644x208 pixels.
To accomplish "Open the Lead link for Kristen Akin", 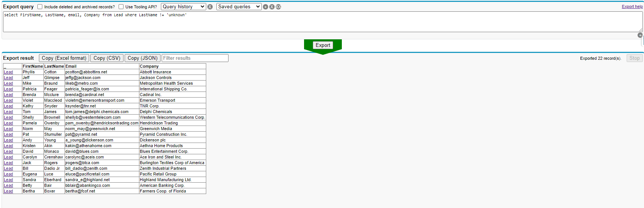I will [8, 146].
